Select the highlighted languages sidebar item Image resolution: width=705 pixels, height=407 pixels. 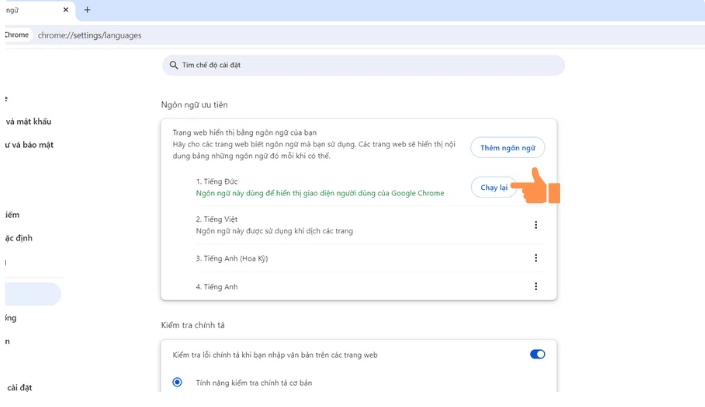tap(31, 294)
